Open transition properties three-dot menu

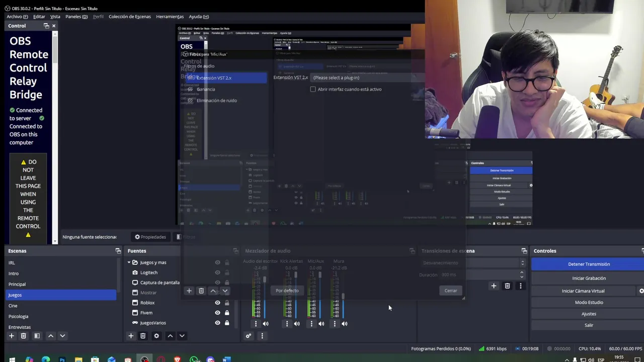click(x=520, y=286)
